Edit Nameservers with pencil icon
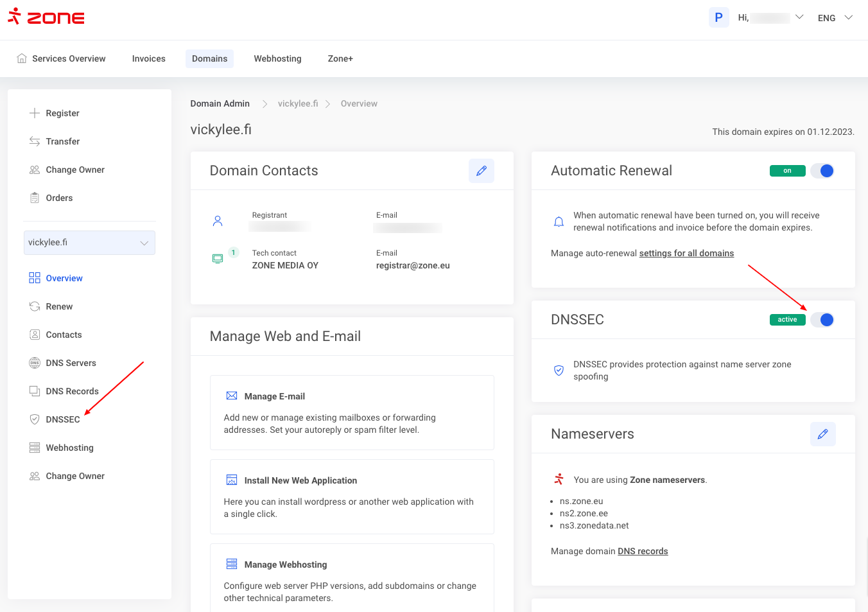 822,434
